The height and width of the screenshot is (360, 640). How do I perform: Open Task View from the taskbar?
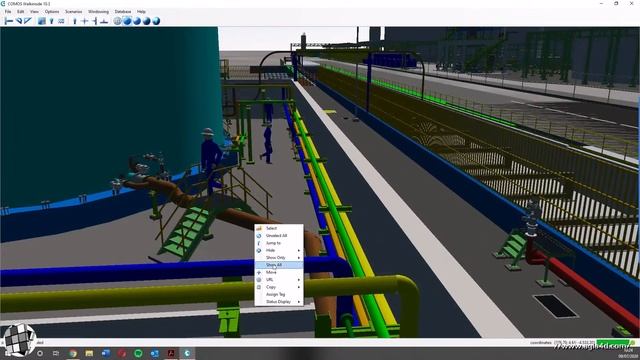(56, 353)
